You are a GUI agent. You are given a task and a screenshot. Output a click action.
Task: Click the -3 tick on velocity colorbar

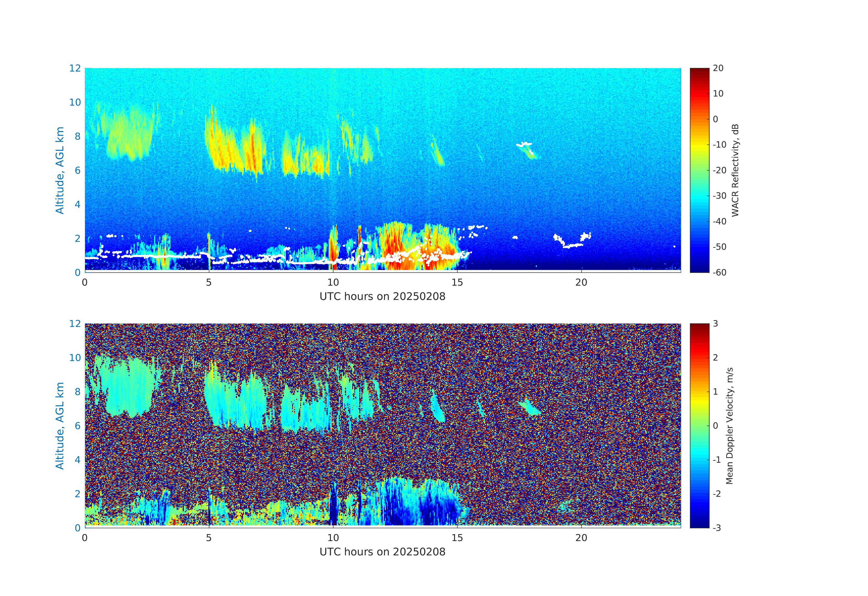(717, 528)
